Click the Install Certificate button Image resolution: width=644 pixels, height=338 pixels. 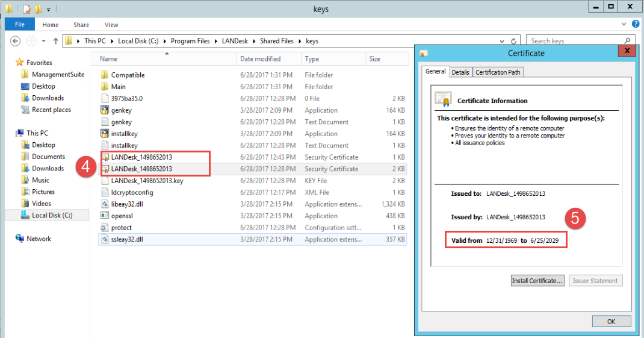coord(537,281)
